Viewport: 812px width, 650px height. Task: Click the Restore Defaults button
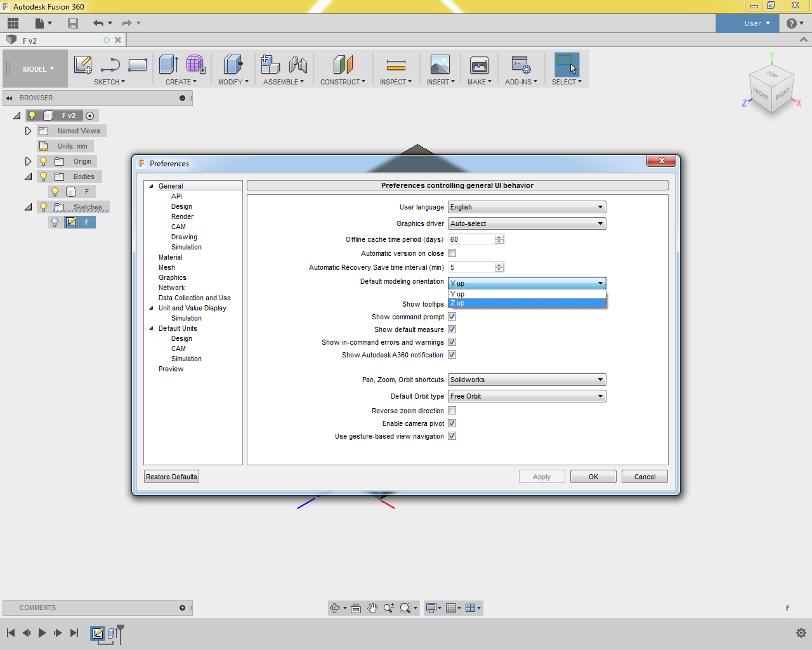point(171,477)
